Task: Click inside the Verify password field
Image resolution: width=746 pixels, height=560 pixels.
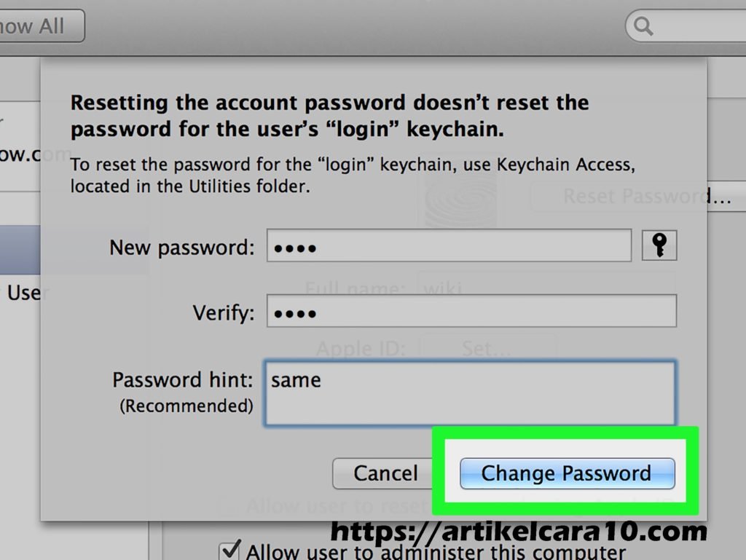Action: pyautogui.click(x=471, y=311)
